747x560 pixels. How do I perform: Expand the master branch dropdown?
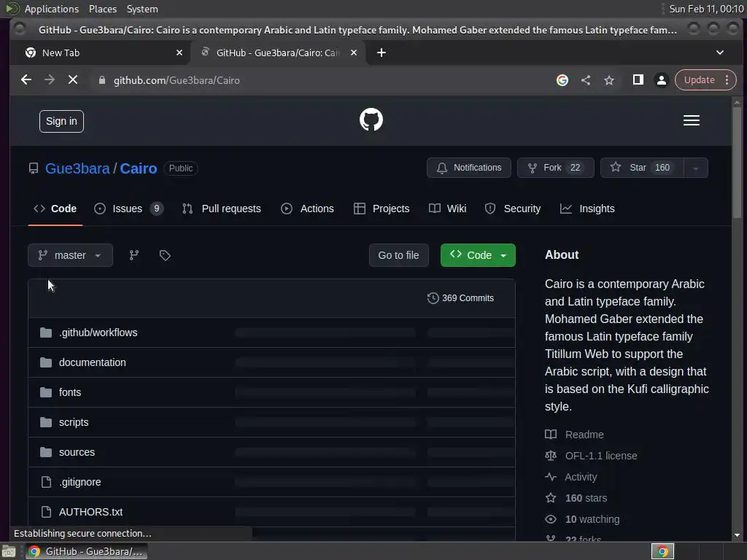click(70, 255)
